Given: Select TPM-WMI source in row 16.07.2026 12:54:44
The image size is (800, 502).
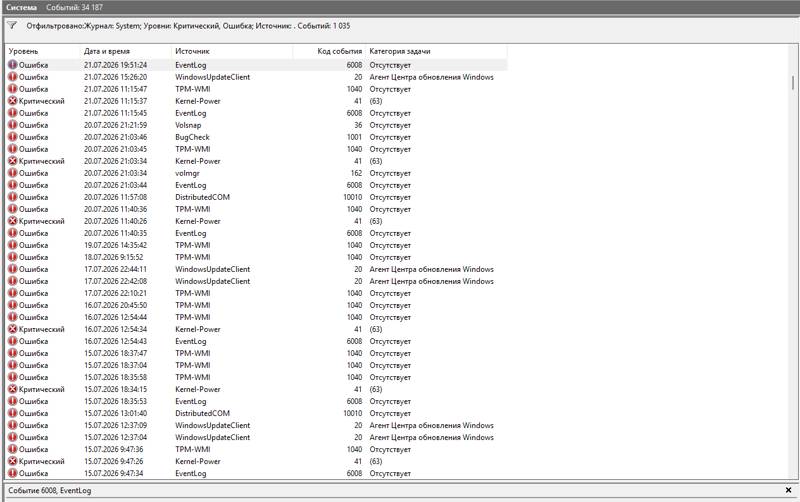Looking at the screenshot, I should point(193,317).
